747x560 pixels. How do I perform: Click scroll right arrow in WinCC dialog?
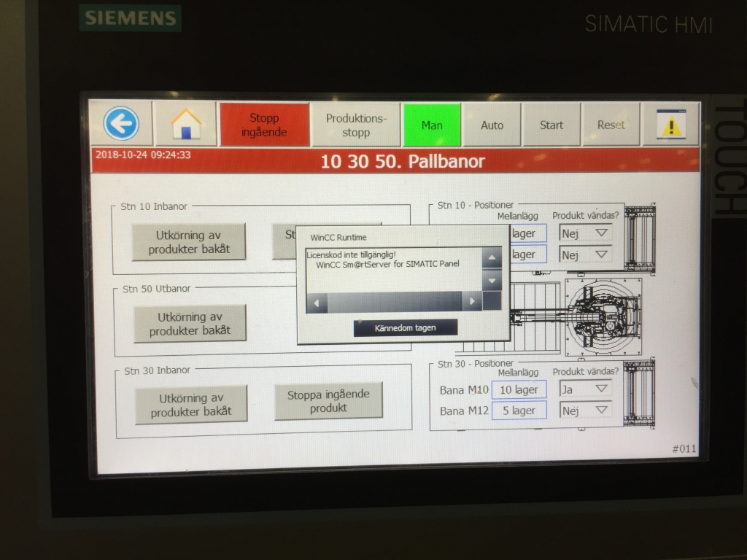[x=472, y=301]
